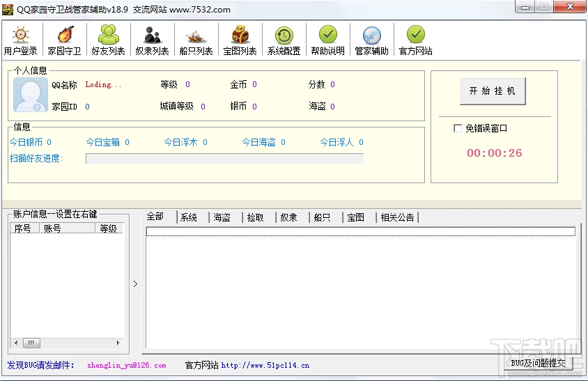Submit via BUG及问题提交 button
The width and height of the screenshot is (588, 381).
(538, 363)
